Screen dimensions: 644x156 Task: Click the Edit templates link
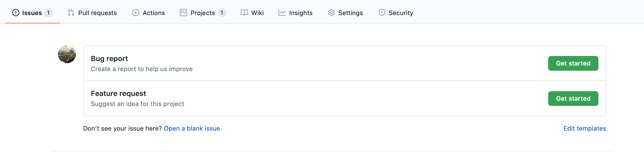(585, 129)
